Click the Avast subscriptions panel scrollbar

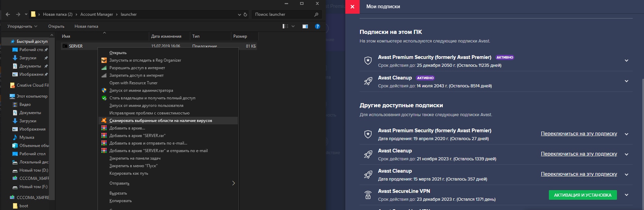click(643, 144)
